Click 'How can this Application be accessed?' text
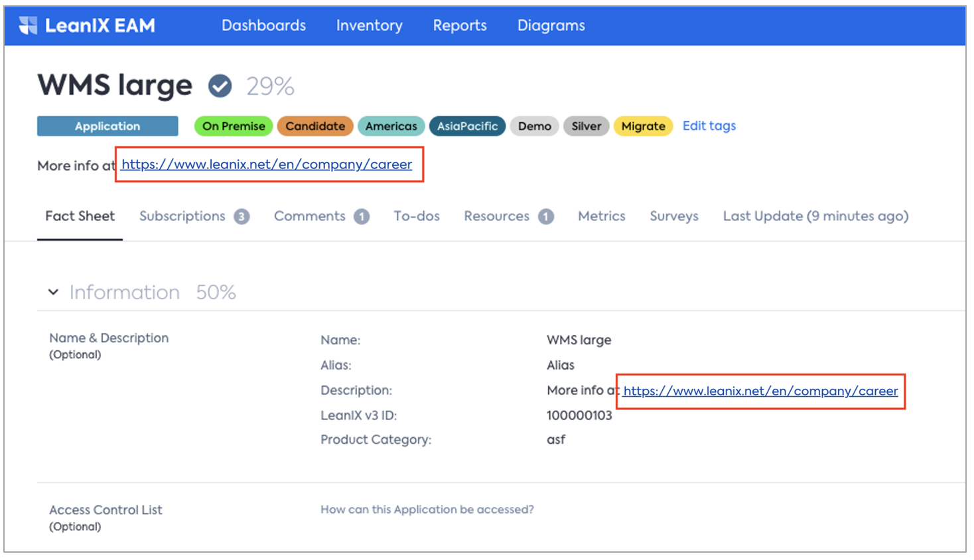Viewport: 974px width, 560px height. [427, 510]
